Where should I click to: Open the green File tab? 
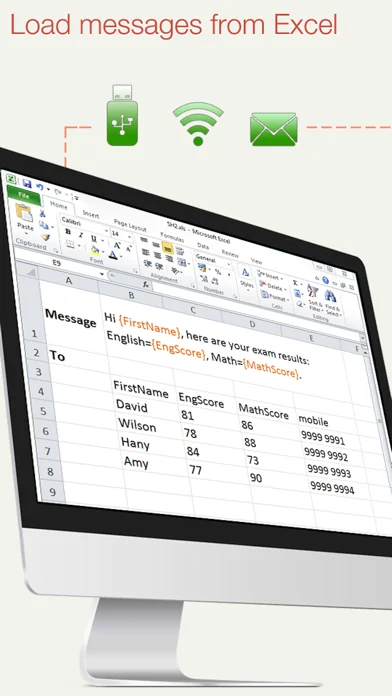pyautogui.click(x=24, y=196)
